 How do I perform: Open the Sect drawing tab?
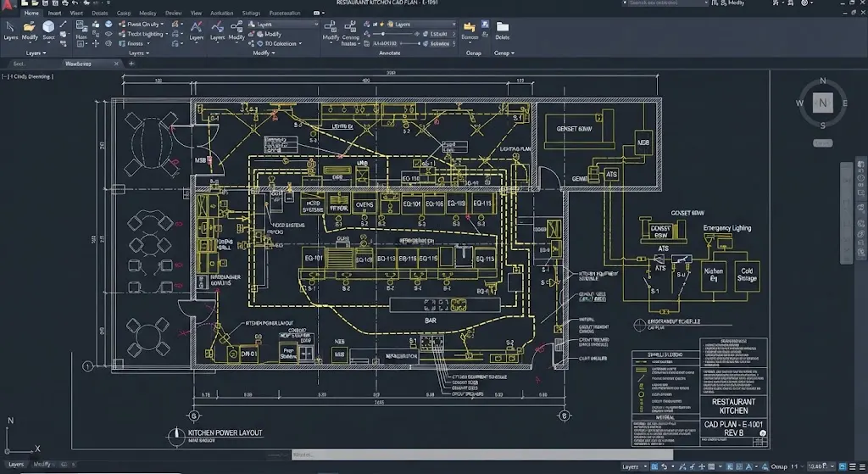point(20,64)
